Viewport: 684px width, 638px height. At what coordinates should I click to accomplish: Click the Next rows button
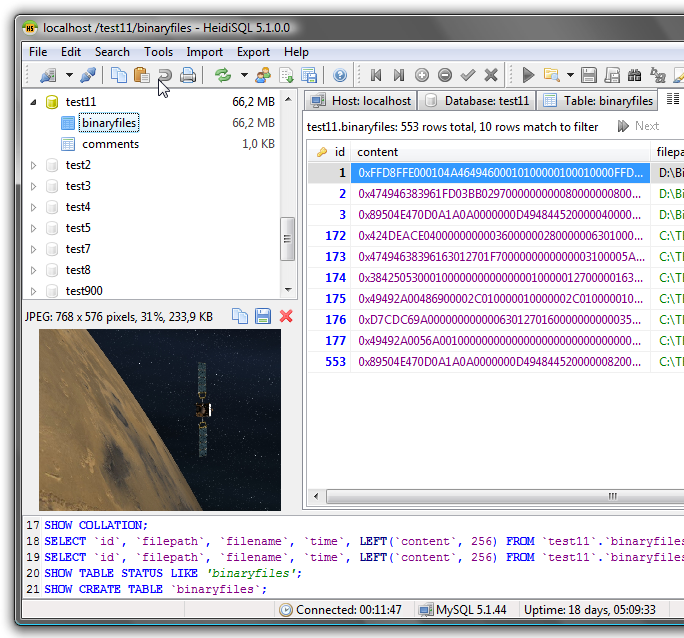(x=638, y=126)
